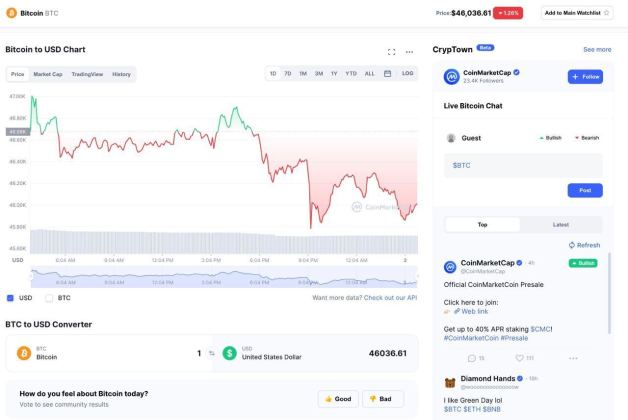Click the green dollar icon in converter
This screenshot has height=420, width=628.
(x=229, y=353)
